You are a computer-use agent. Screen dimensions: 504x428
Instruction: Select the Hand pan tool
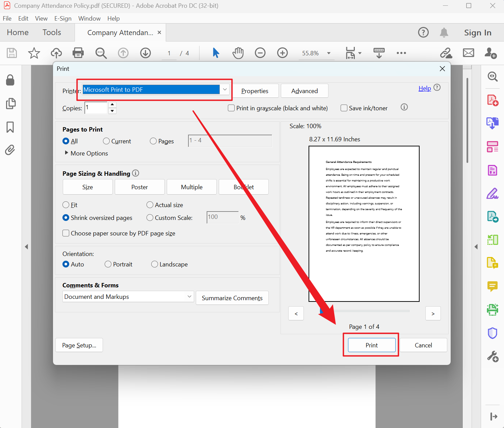pos(238,53)
